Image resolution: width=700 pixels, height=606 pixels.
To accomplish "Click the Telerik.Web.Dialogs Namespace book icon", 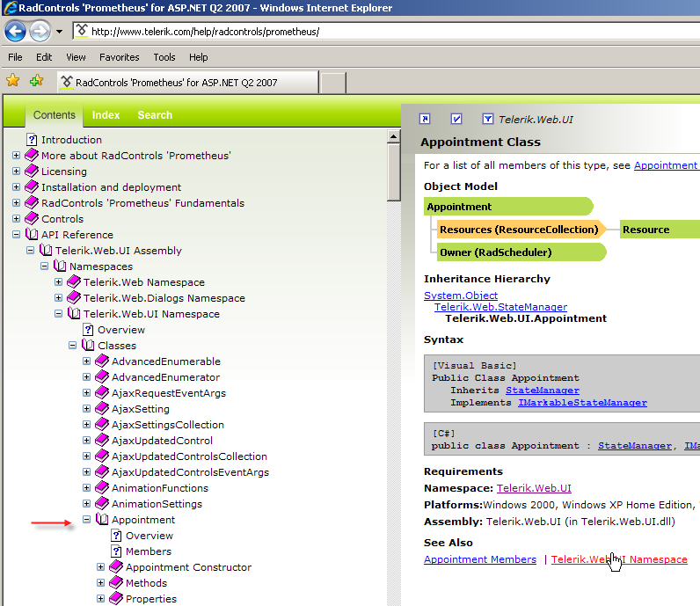I will point(74,297).
